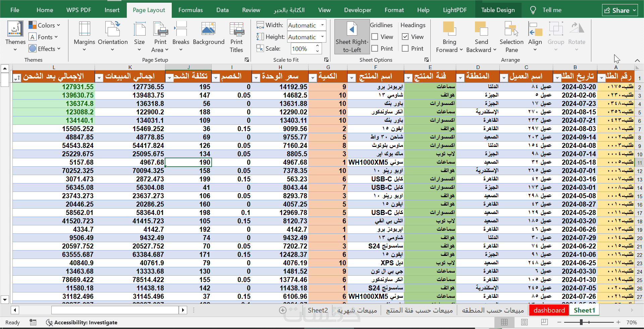Switch to Normal view

pyautogui.click(x=504, y=322)
